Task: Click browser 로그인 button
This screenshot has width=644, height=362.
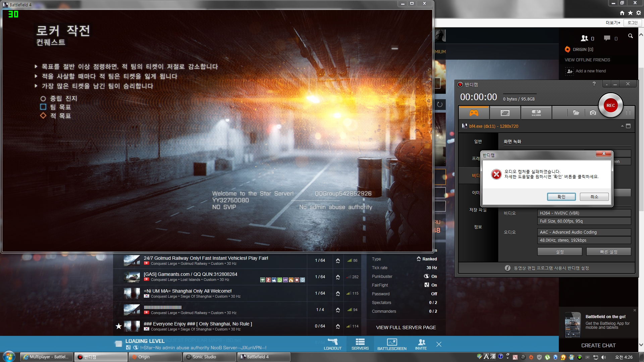Action: pyautogui.click(x=632, y=23)
